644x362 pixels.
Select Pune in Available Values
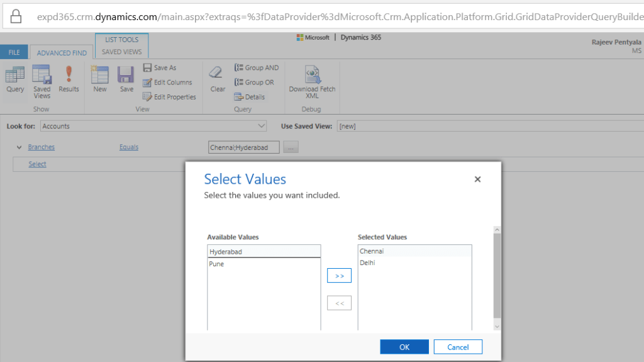click(264, 264)
